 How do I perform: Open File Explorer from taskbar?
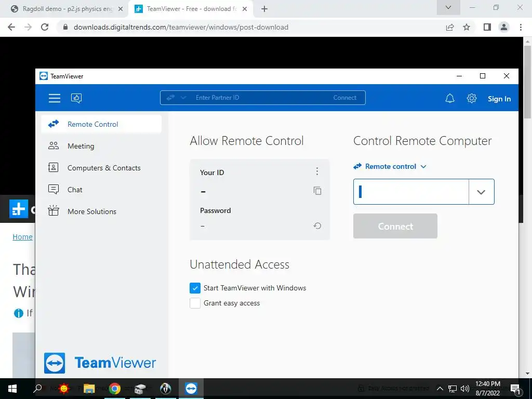click(x=89, y=389)
